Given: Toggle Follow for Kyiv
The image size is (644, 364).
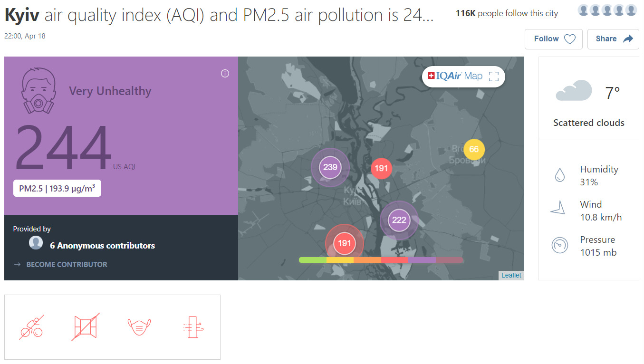Looking at the screenshot, I should pos(553,39).
